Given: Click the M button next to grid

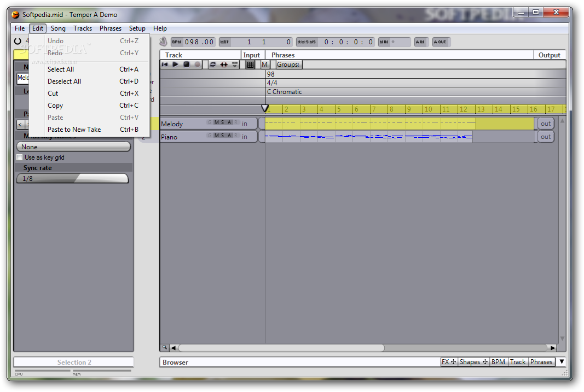Looking at the screenshot, I should click(x=264, y=65).
